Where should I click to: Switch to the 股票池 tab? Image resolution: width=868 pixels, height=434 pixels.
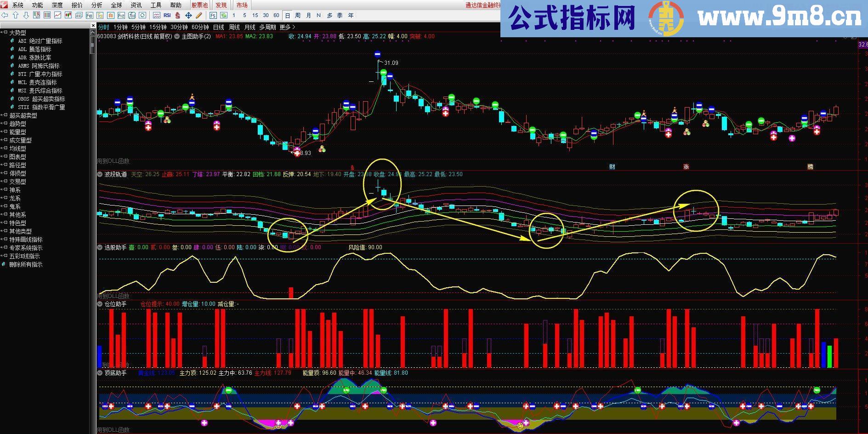tap(199, 5)
